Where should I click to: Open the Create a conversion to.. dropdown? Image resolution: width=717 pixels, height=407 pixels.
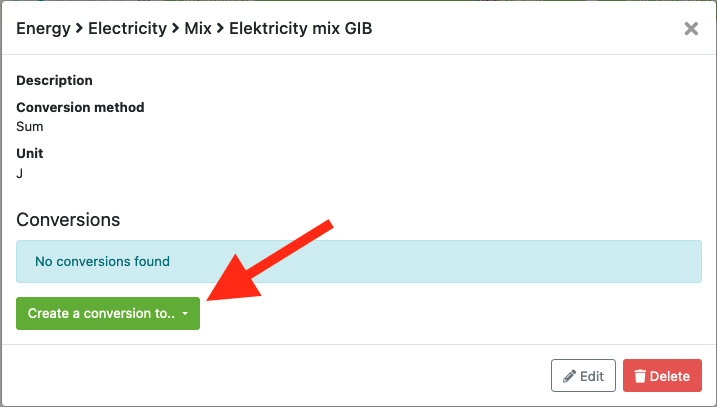(108, 313)
